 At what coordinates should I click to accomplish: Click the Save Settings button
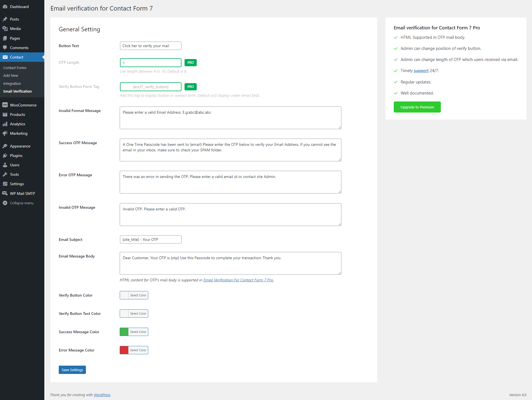72,370
